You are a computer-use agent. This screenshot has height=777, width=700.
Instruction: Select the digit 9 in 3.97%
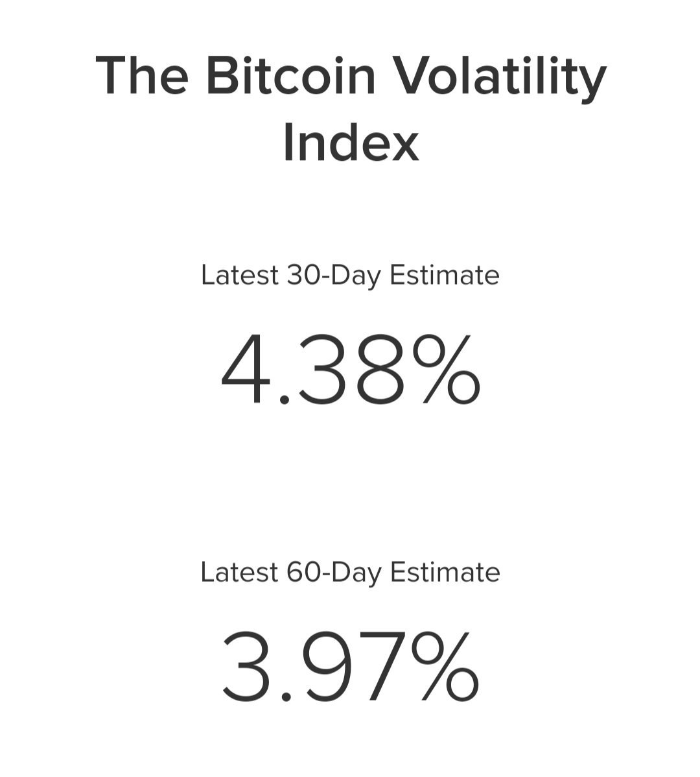[x=320, y=667]
